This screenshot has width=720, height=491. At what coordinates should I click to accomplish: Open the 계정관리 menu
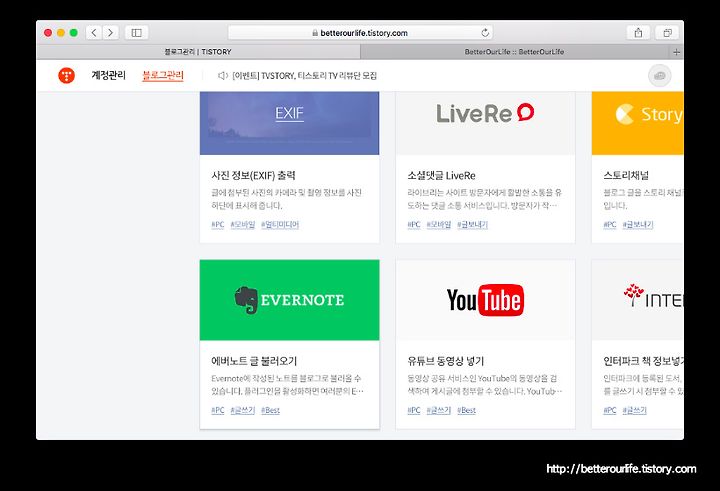[108, 75]
